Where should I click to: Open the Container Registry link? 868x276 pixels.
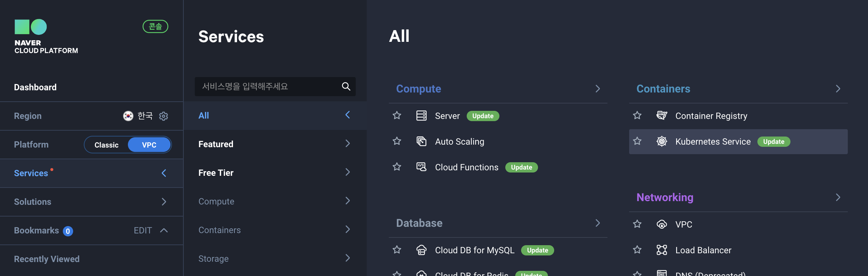pos(711,116)
